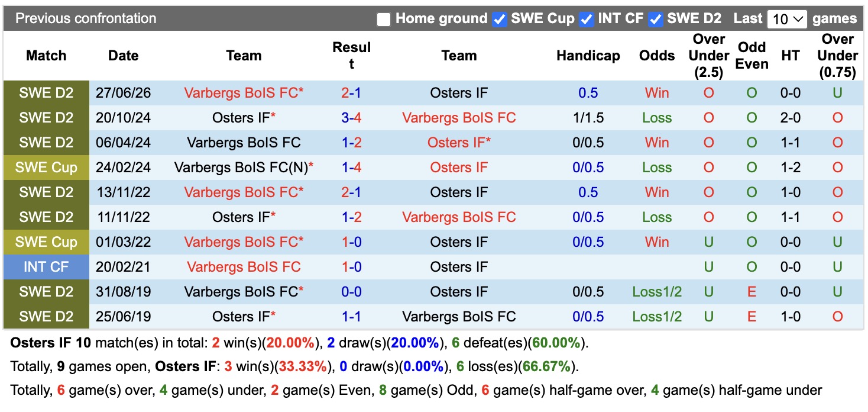Open Varbergs BoIS FC(N) team link
The height and width of the screenshot is (412, 868).
coord(241,168)
